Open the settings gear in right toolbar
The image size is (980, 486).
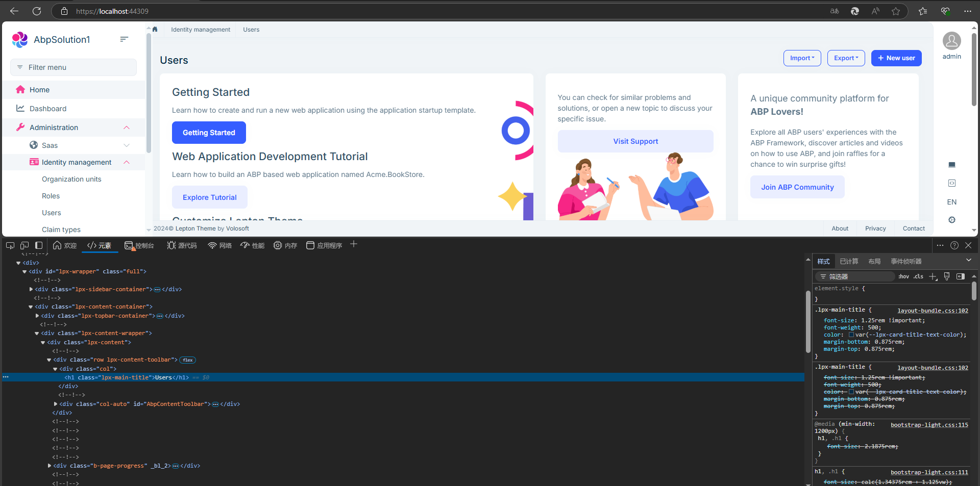coord(951,220)
